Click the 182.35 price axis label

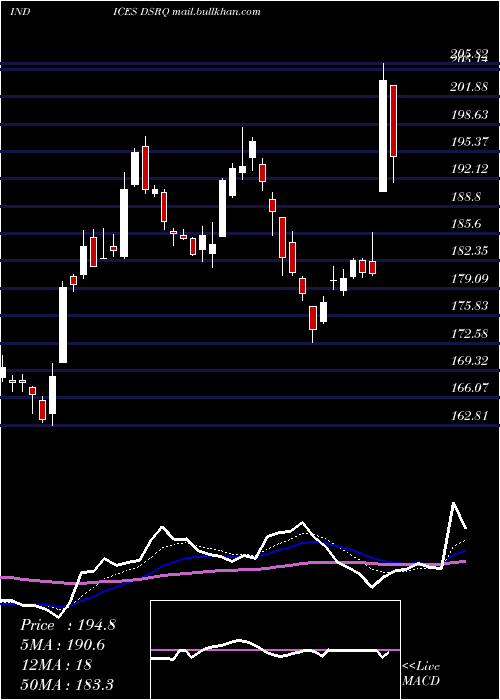pyautogui.click(x=469, y=251)
